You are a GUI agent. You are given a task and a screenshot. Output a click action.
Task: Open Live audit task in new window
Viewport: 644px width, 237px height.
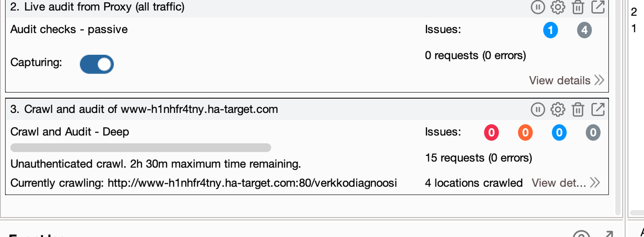coord(598,7)
